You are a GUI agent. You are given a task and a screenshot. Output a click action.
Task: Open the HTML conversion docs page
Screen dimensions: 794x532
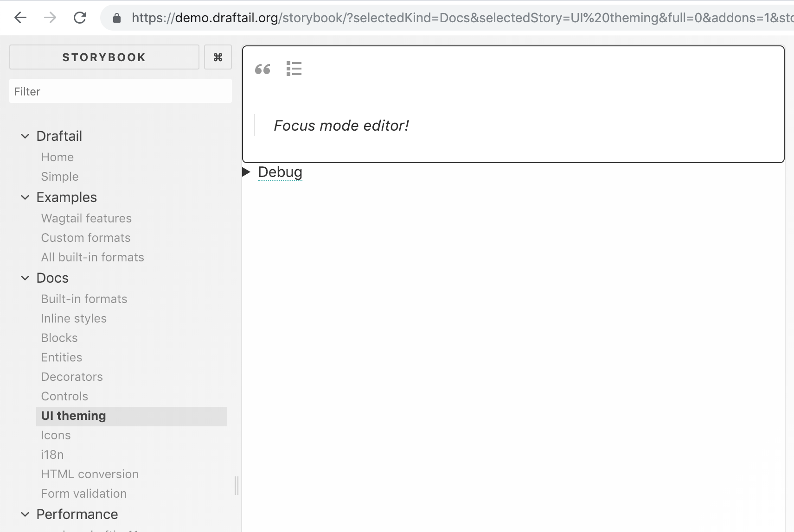point(90,474)
